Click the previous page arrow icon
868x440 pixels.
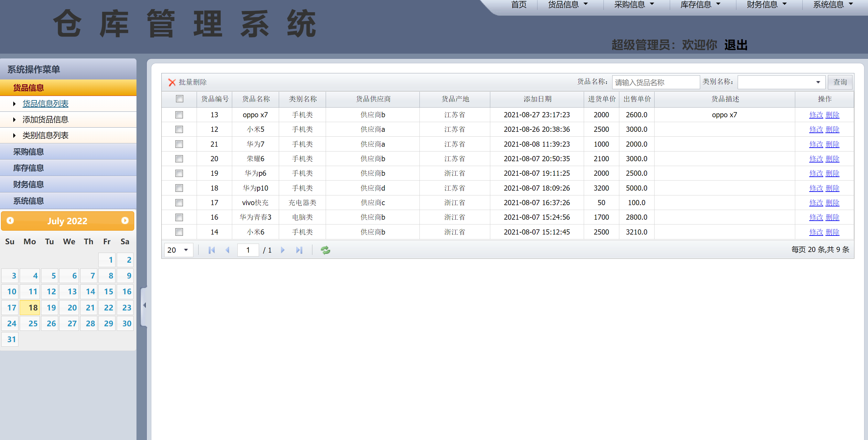[x=228, y=250]
